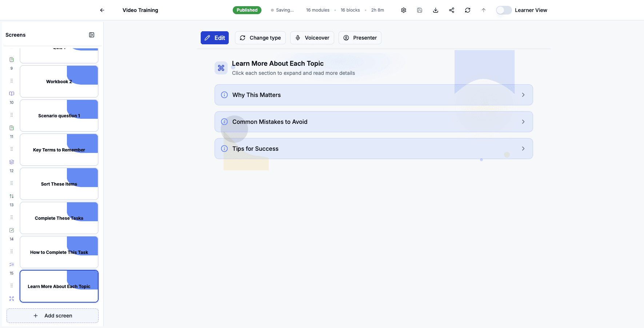
Task: Click the Edit button
Action: (x=215, y=38)
